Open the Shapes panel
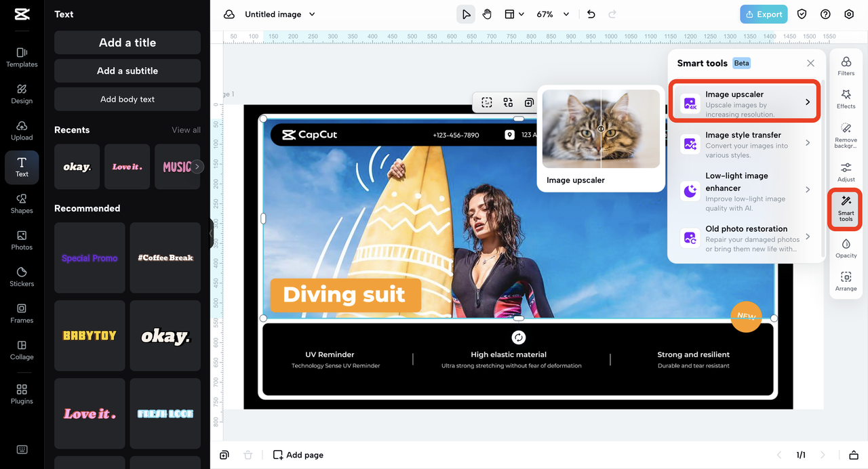The height and width of the screenshot is (469, 868). pos(22,203)
